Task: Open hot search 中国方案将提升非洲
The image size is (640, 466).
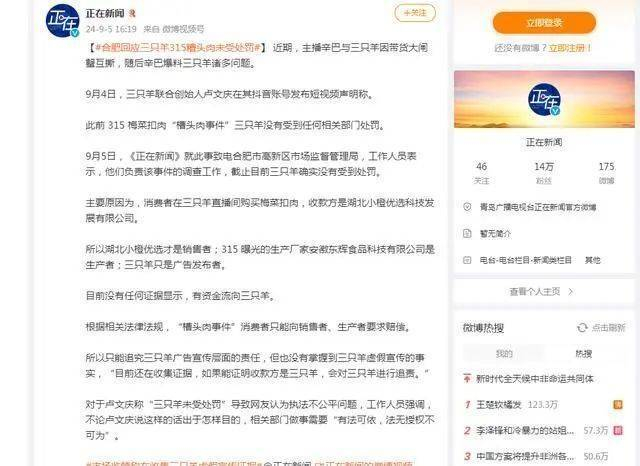Action: 525,456
